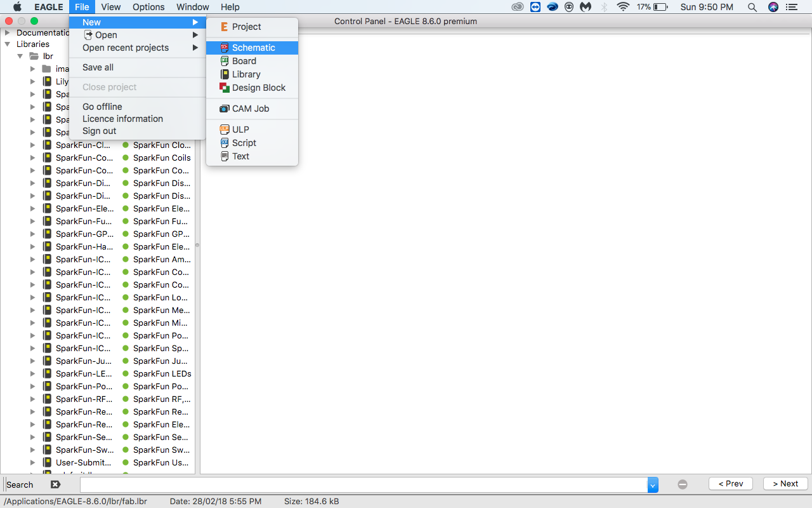Image resolution: width=812 pixels, height=508 pixels.
Task: Click the SparkFun-Ele... library book icon
Action: pos(47,208)
